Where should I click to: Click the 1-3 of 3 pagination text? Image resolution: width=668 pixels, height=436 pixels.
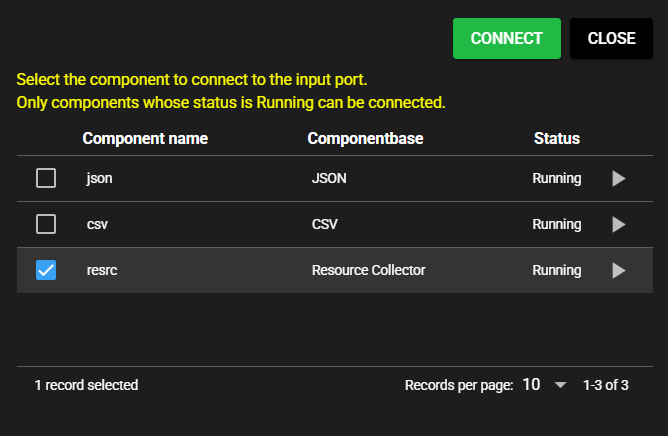(x=604, y=385)
